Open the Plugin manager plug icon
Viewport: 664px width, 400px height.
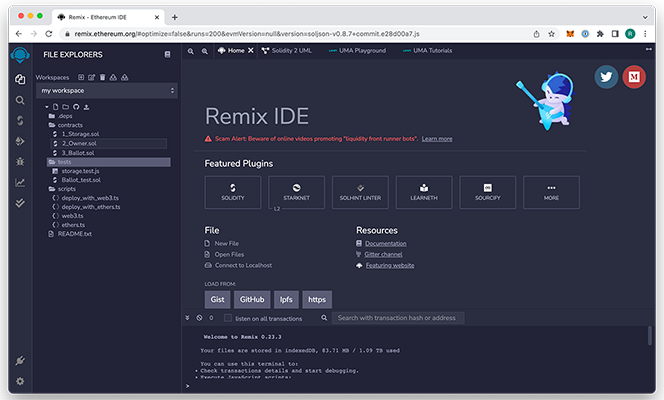(x=20, y=361)
